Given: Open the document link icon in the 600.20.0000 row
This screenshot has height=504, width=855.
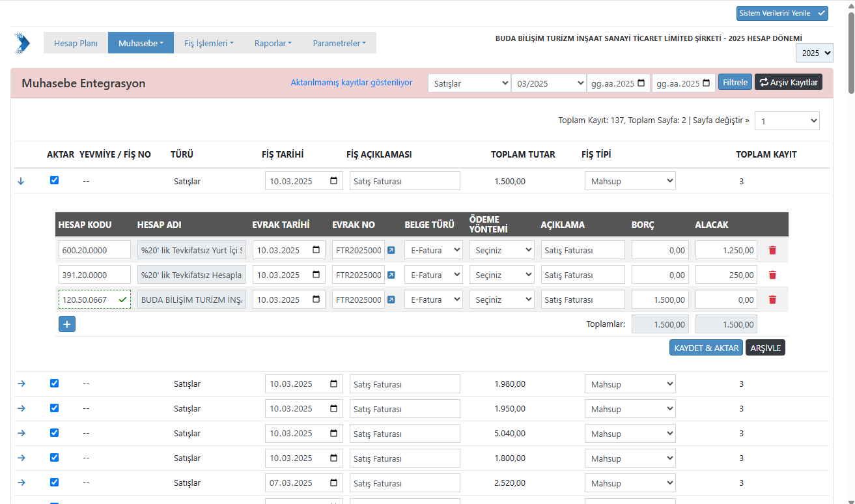Looking at the screenshot, I should click(x=391, y=250).
